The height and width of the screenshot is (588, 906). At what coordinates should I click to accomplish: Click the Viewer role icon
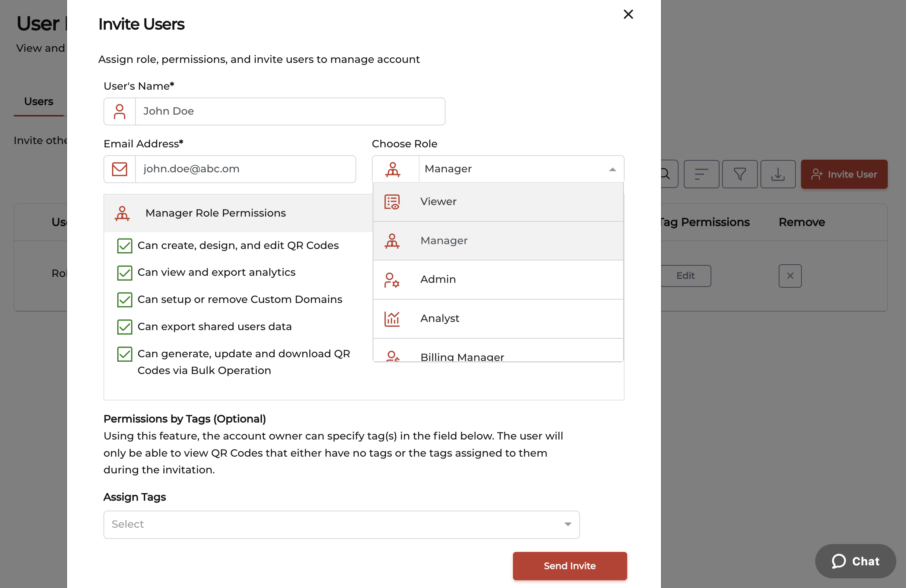[392, 202]
